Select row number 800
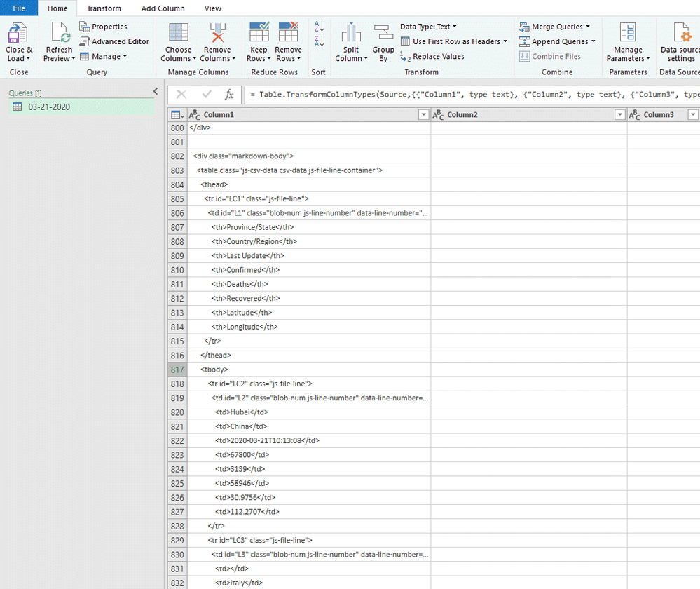The height and width of the screenshot is (589, 700). [177, 128]
